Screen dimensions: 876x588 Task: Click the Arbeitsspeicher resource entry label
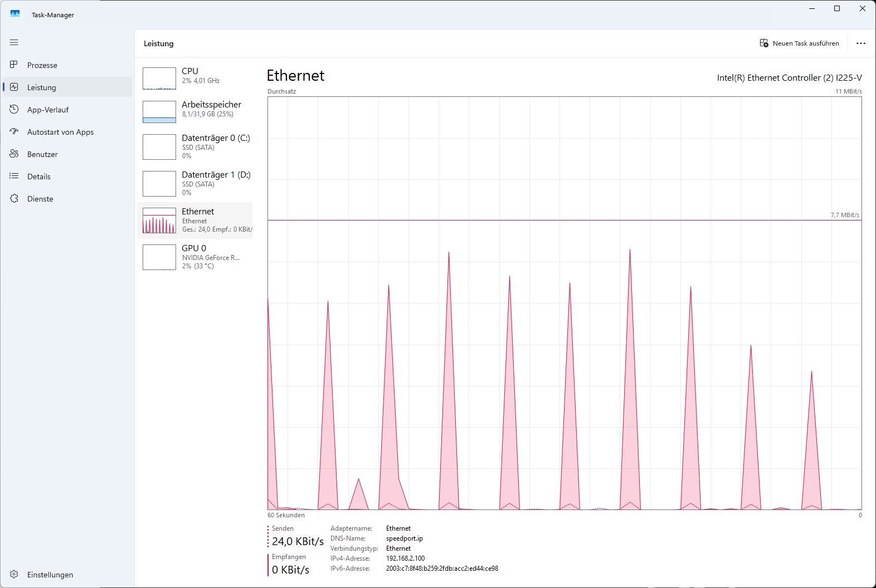click(x=211, y=105)
